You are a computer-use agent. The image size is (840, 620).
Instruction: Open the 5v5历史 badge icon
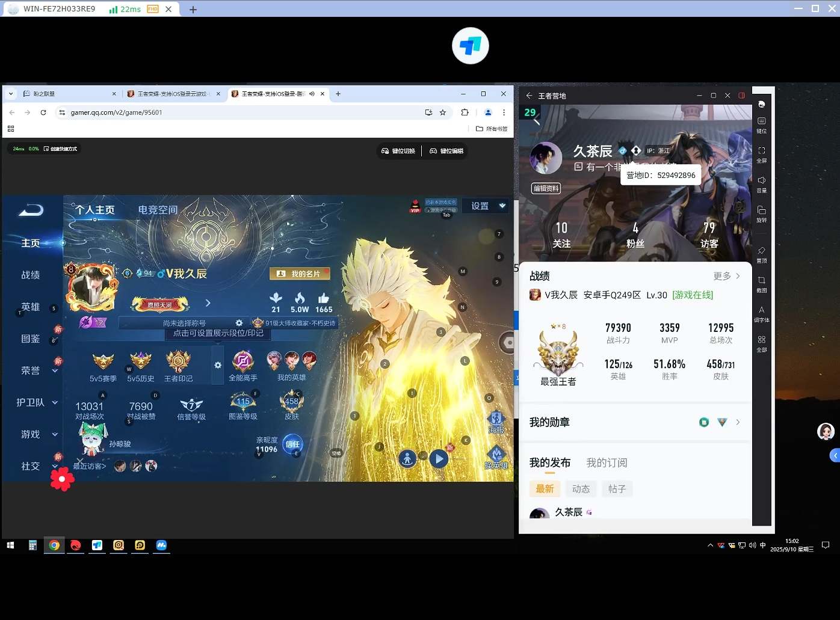click(141, 367)
